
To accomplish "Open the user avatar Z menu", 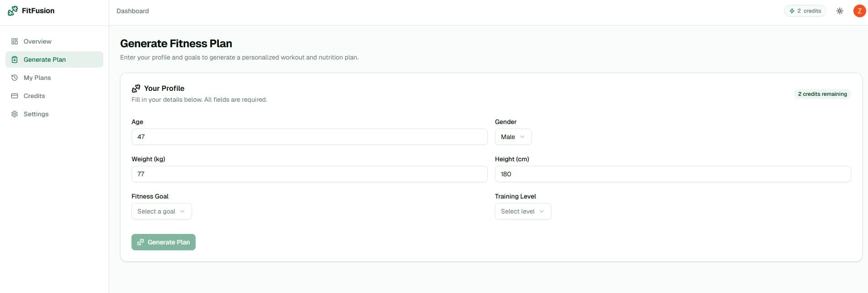I will [x=859, y=11].
